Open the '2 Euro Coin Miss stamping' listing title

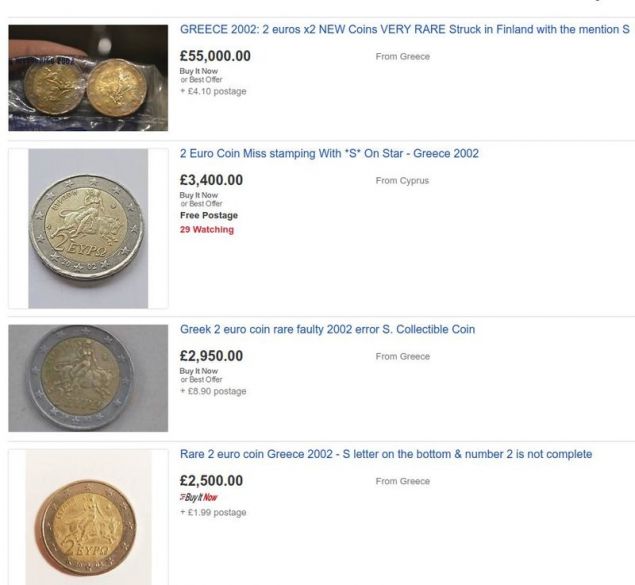point(329,154)
